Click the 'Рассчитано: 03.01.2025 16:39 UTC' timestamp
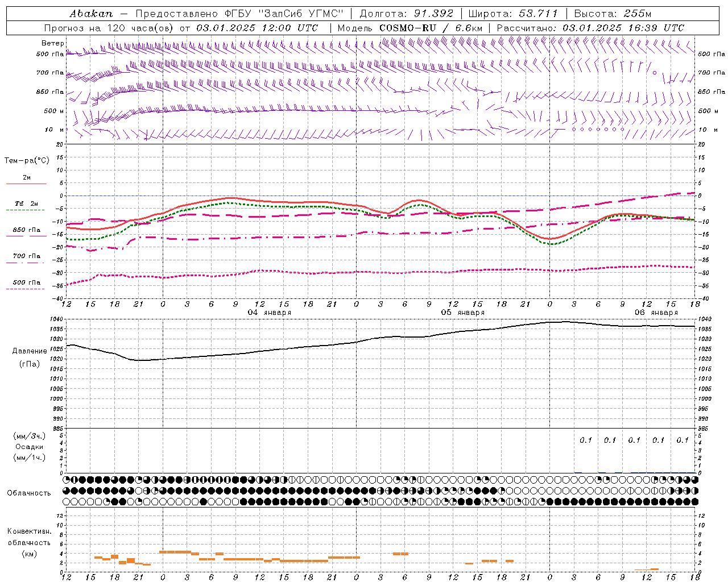Image resolution: width=728 pixels, height=582 pixels. (x=590, y=28)
